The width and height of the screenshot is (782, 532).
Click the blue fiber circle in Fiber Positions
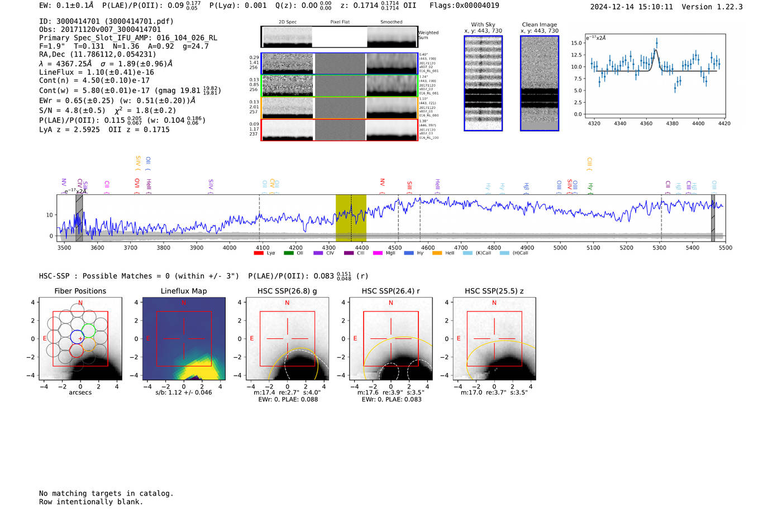pyautogui.click(x=77, y=337)
